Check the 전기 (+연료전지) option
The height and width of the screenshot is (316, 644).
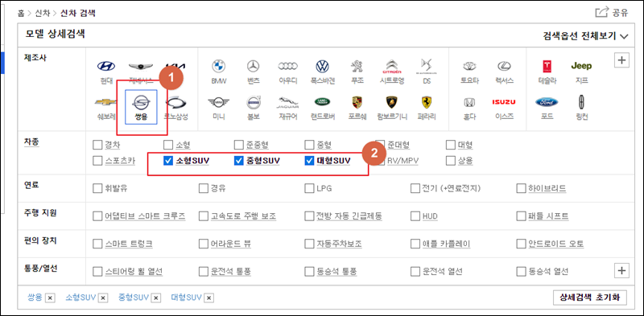[415, 188]
